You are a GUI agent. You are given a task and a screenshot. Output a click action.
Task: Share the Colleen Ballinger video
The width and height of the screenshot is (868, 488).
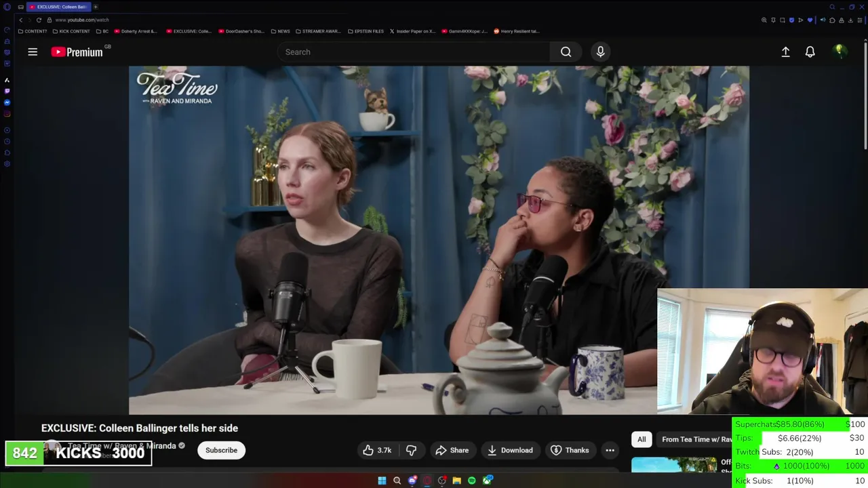pyautogui.click(x=452, y=450)
